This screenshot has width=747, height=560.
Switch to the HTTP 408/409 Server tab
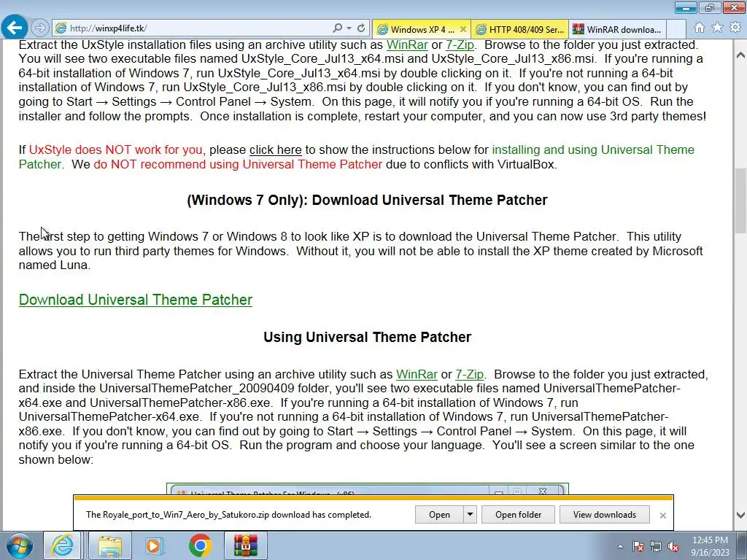pos(519,29)
